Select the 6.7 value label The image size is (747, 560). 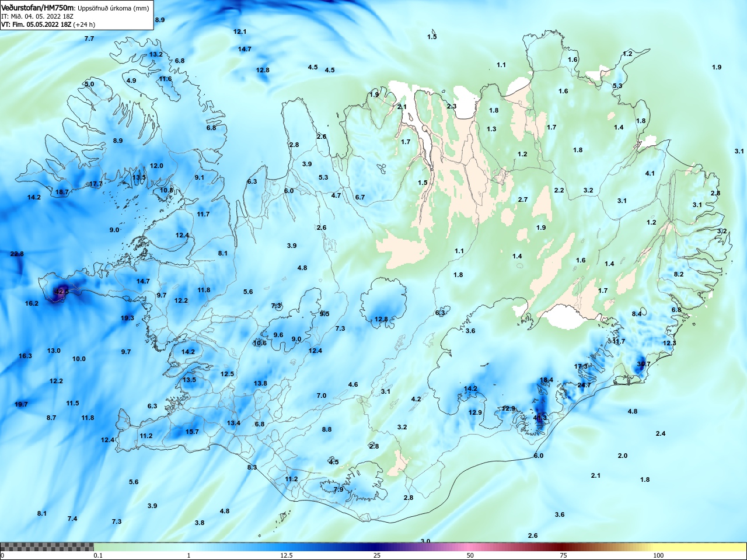pyautogui.click(x=360, y=197)
